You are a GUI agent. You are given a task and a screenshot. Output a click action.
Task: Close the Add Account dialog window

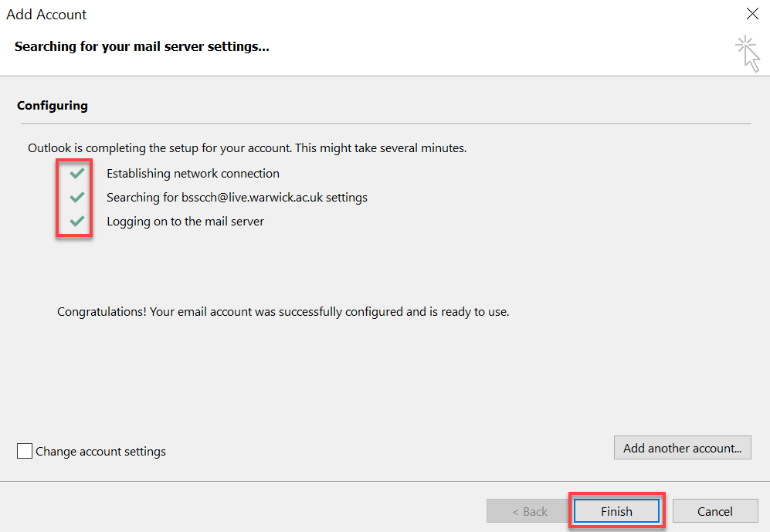(x=751, y=14)
